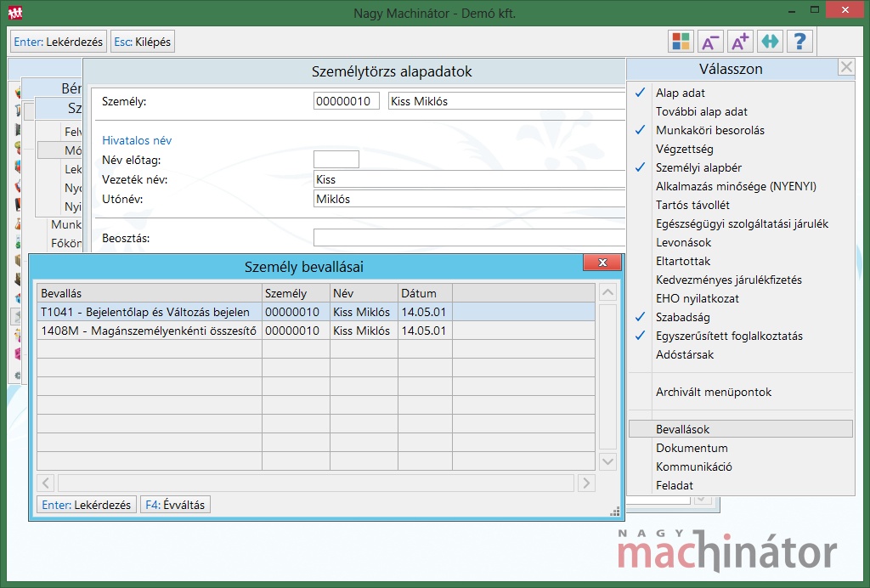The height and width of the screenshot is (588, 870).
Task: Toggle the checked Szabadság entry
Action: [x=681, y=317]
